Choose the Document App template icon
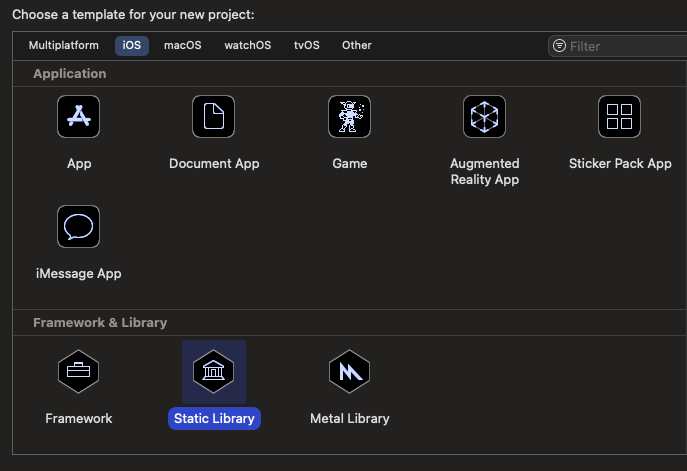The width and height of the screenshot is (687, 471). point(214,117)
